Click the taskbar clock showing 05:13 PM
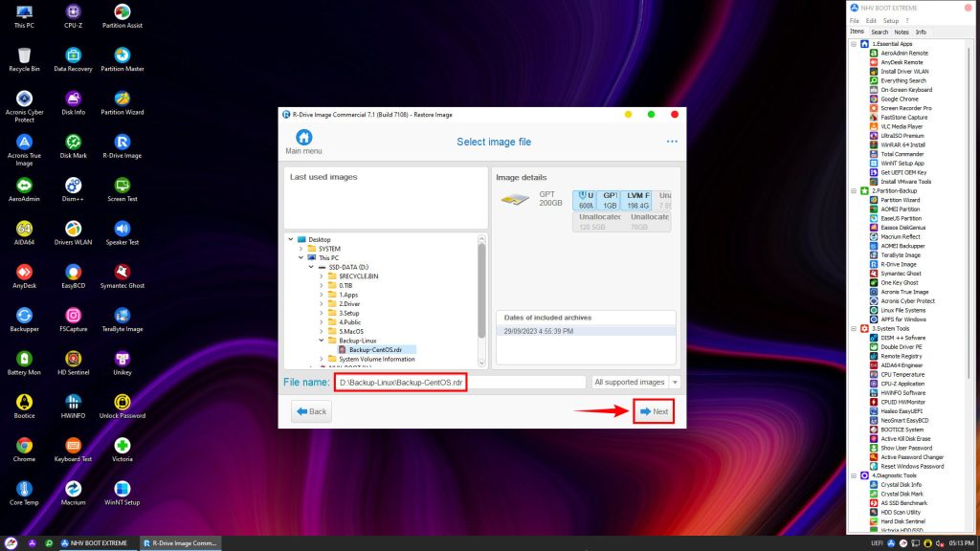This screenshot has width=980, height=551. [961, 543]
